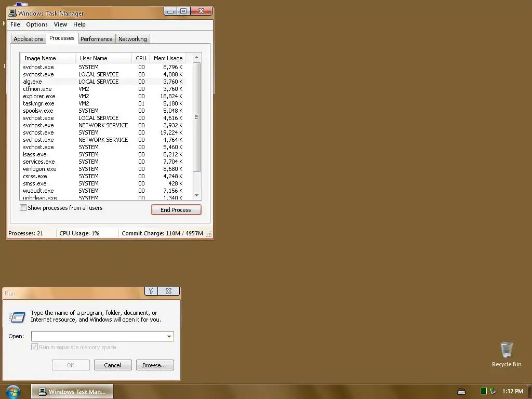
Task: Select the taskmgr.exe process row
Action: [103, 103]
